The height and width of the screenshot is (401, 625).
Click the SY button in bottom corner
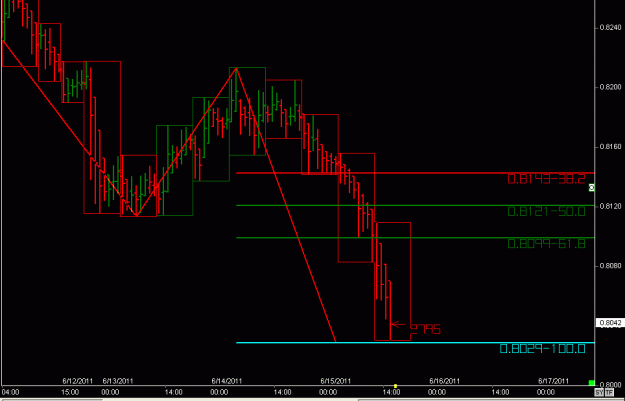[x=599, y=392]
